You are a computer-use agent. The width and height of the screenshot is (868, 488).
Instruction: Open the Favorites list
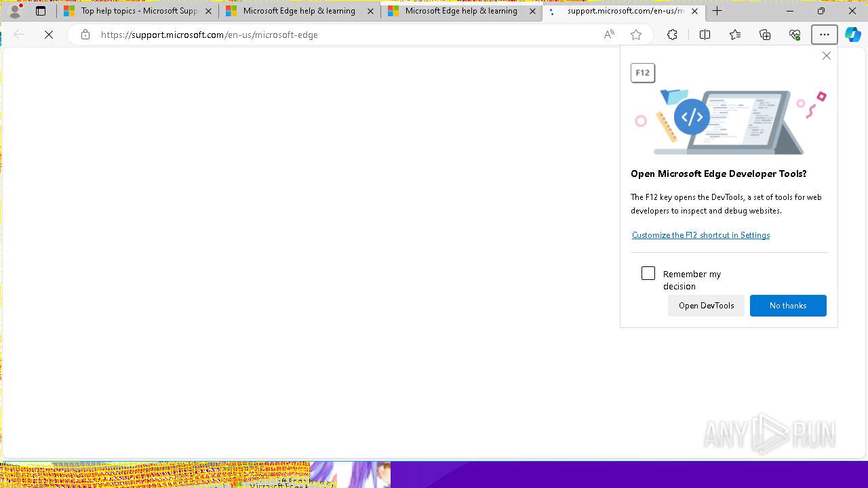[735, 35]
